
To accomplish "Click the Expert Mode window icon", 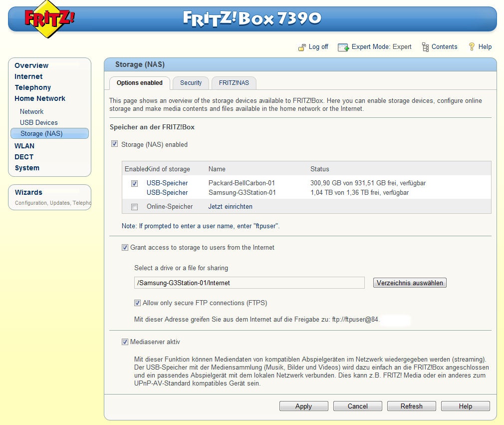I will pos(343,47).
